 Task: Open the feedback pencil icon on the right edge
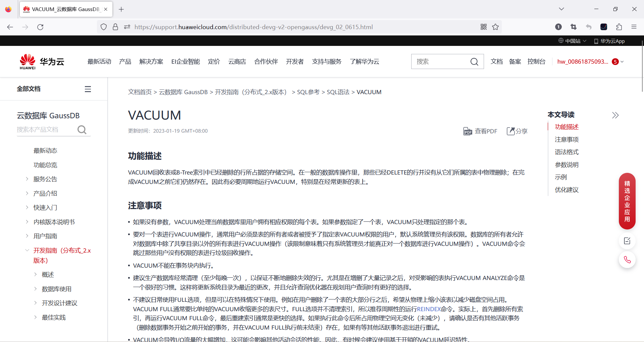click(627, 241)
